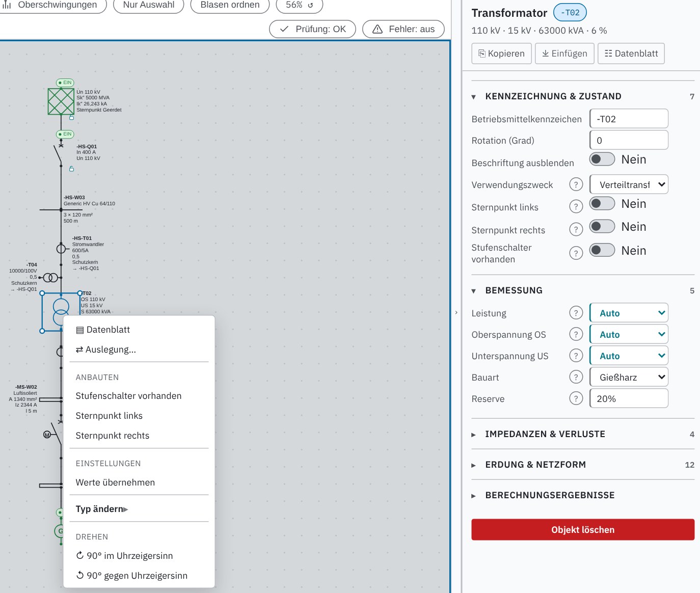Viewport: 700px width, 593px height.
Task: Expand the Berechnungsergebnisse section
Action: coord(583,495)
